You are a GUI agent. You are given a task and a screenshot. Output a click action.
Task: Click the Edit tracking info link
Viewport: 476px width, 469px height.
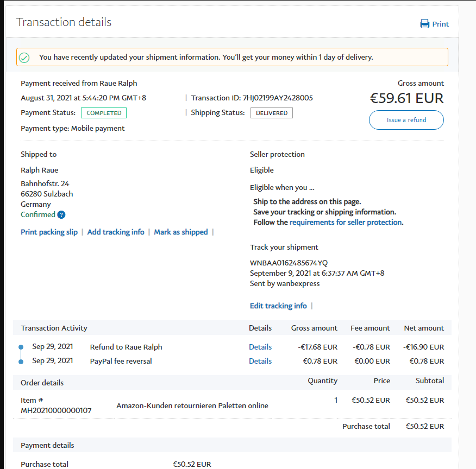point(278,306)
